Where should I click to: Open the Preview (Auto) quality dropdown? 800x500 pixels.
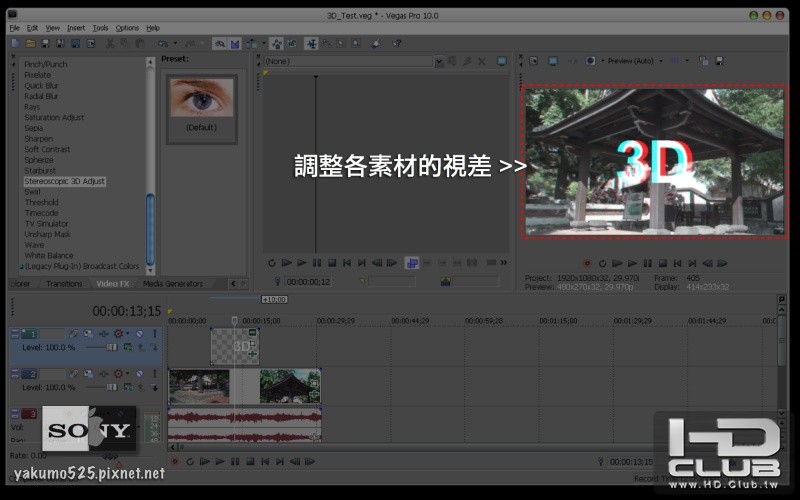click(635, 61)
